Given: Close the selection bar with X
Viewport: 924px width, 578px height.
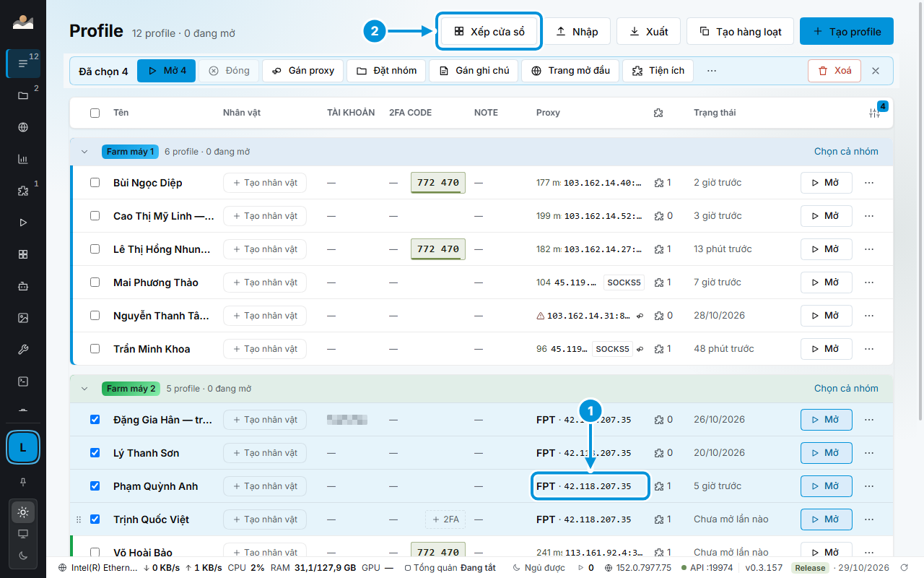Looking at the screenshot, I should 876,71.
